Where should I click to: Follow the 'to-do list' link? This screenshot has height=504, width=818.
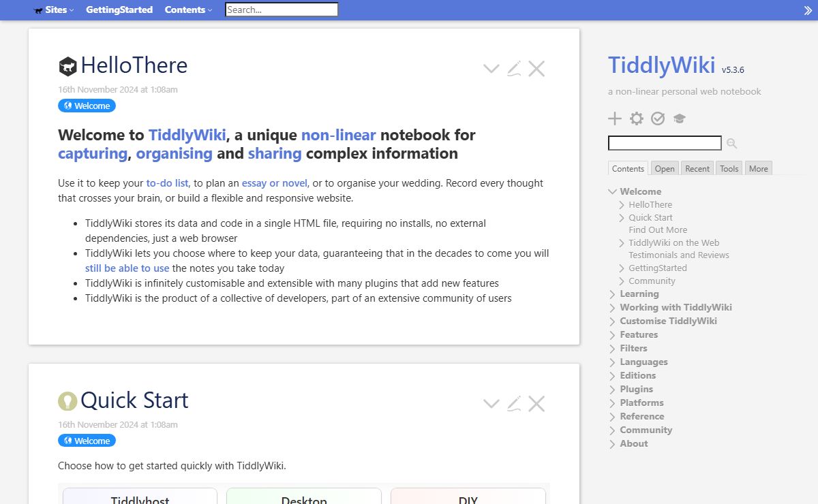click(167, 183)
